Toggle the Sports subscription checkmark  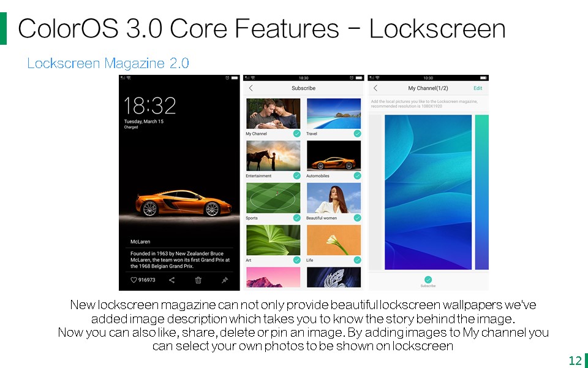pyautogui.click(x=296, y=218)
